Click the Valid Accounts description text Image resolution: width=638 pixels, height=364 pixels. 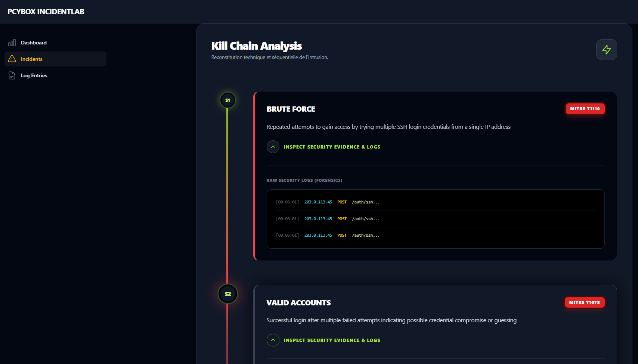point(391,320)
